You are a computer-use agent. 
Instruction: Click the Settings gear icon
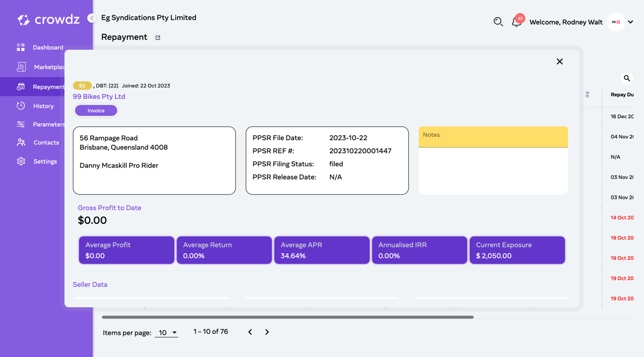(21, 161)
